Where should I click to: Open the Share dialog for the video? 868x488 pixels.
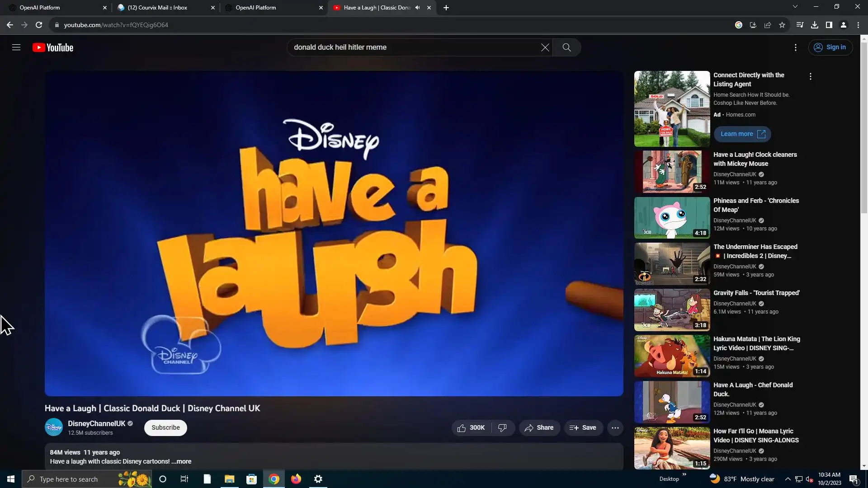click(539, 428)
